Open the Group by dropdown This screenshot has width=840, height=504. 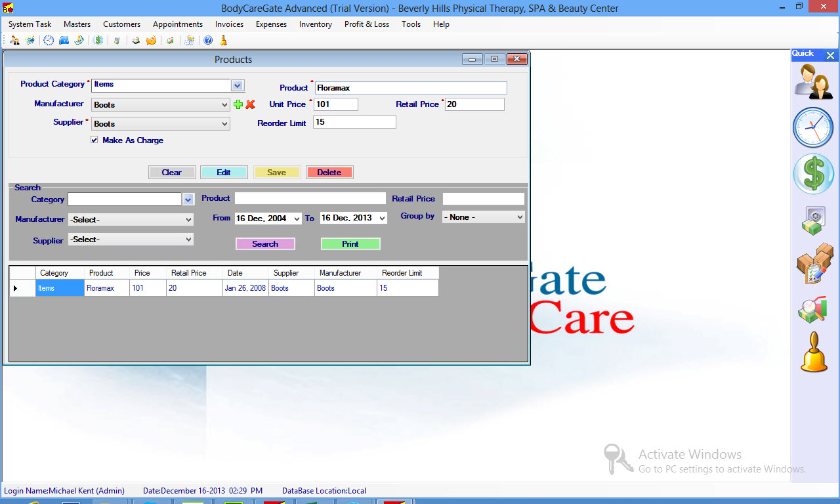(484, 217)
